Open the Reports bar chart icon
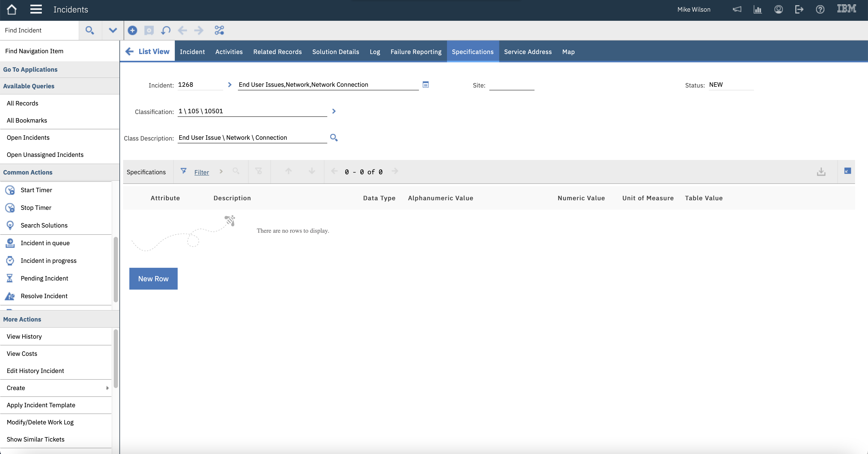Screen dimensions: 868x454 click(757, 9)
